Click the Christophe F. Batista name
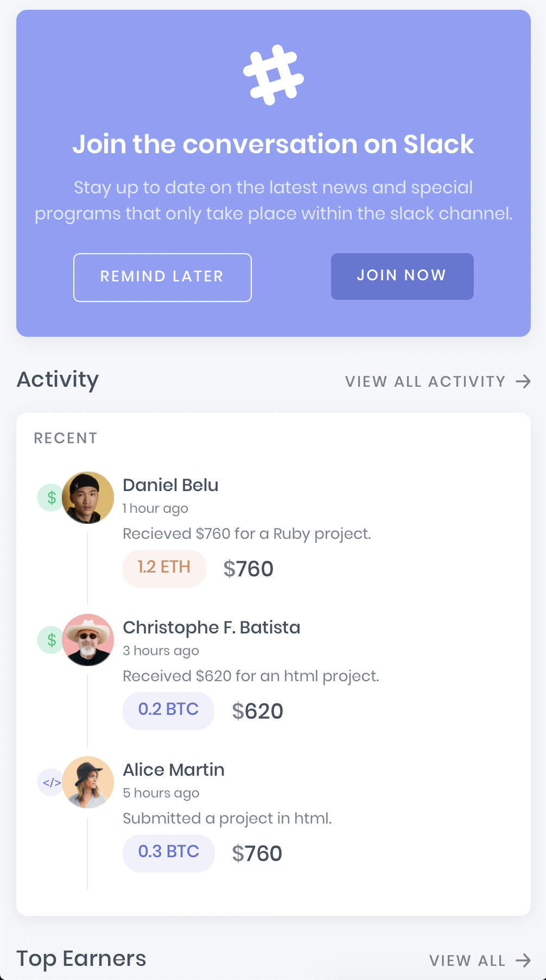546x980 pixels. pyautogui.click(x=212, y=627)
